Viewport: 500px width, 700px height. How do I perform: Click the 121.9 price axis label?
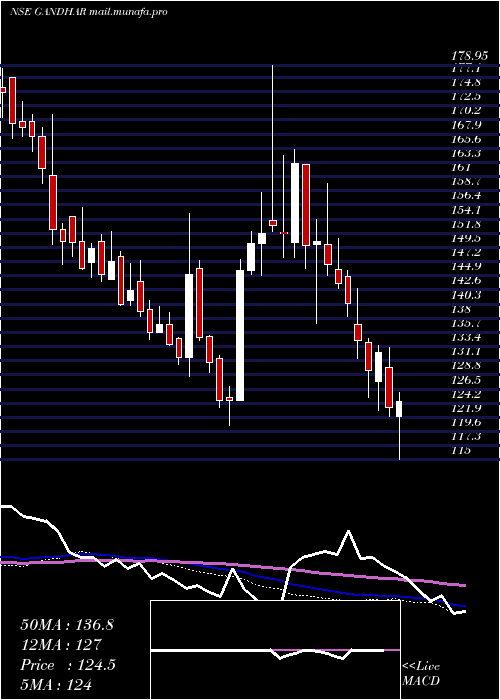tap(466, 408)
